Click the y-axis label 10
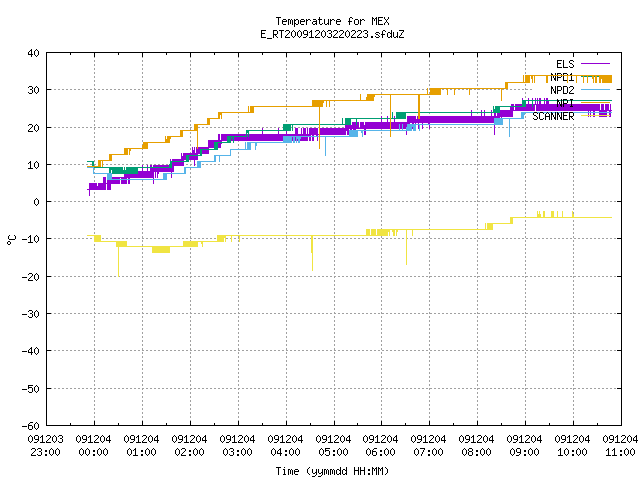The image size is (640, 480). coord(33,165)
